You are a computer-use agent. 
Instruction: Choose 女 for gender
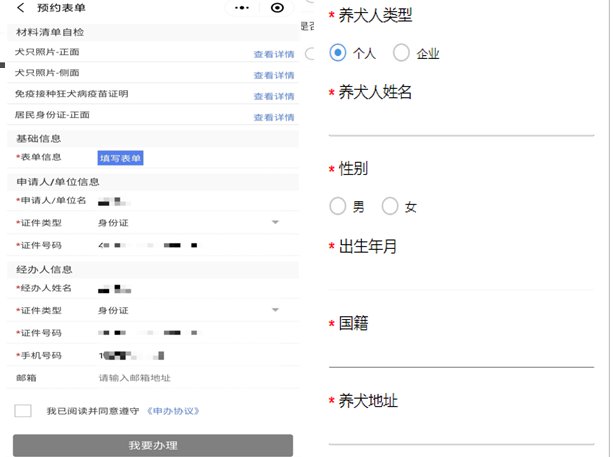pyautogui.click(x=390, y=207)
